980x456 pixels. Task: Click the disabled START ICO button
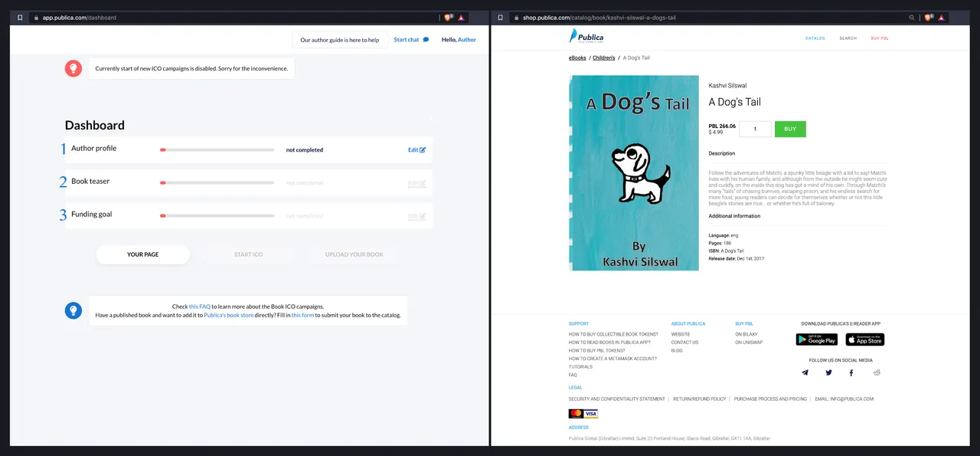249,254
